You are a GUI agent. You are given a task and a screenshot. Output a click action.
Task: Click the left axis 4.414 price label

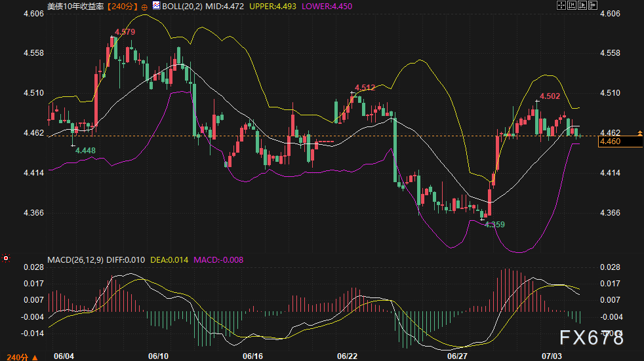[x=33, y=173]
